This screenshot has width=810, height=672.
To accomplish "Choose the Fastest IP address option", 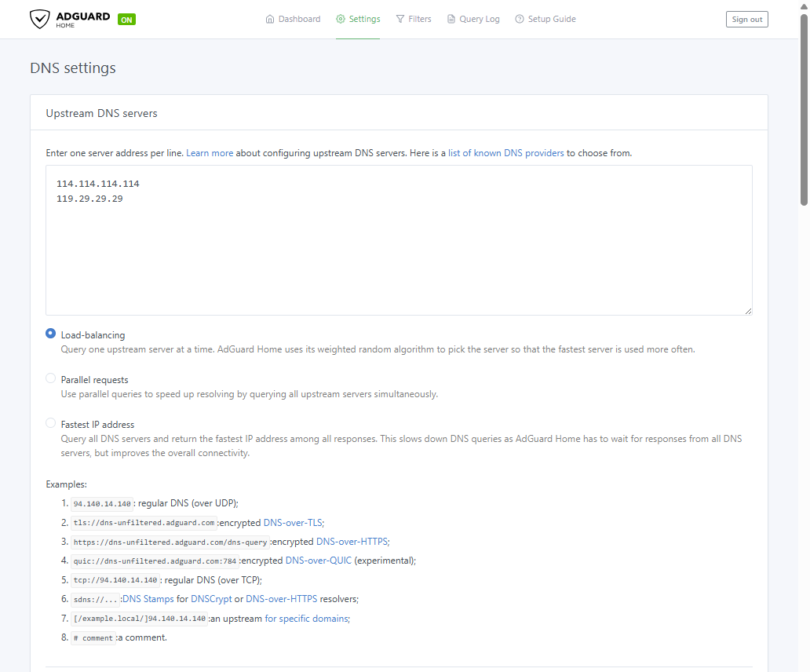I will (x=51, y=423).
